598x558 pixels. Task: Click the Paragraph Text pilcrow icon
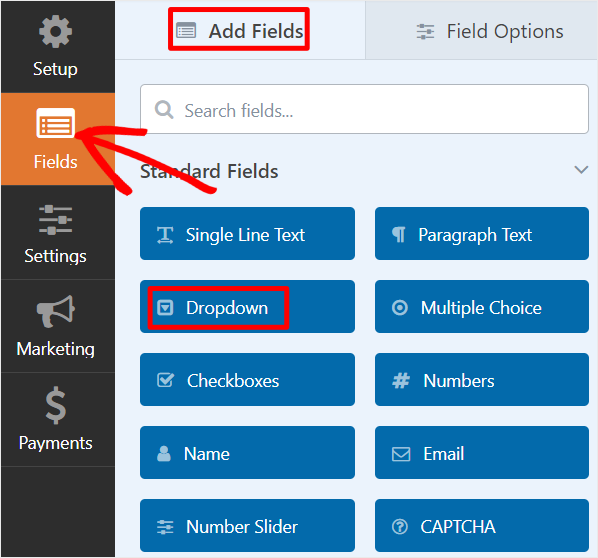point(399,235)
